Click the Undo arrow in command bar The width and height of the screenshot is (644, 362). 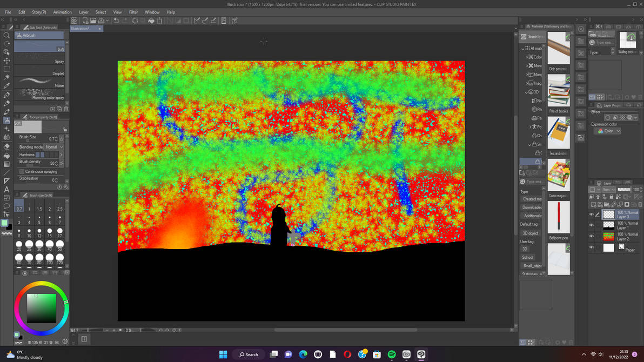116,21
